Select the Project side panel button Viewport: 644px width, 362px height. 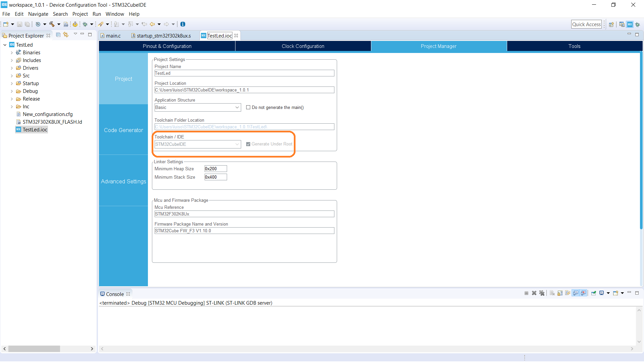click(x=123, y=79)
